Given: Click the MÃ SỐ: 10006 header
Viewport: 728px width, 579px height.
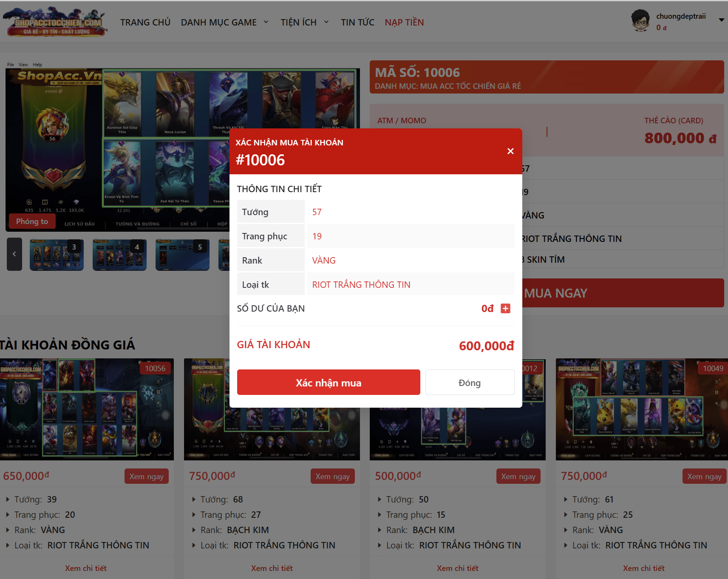Looking at the screenshot, I should (417, 73).
